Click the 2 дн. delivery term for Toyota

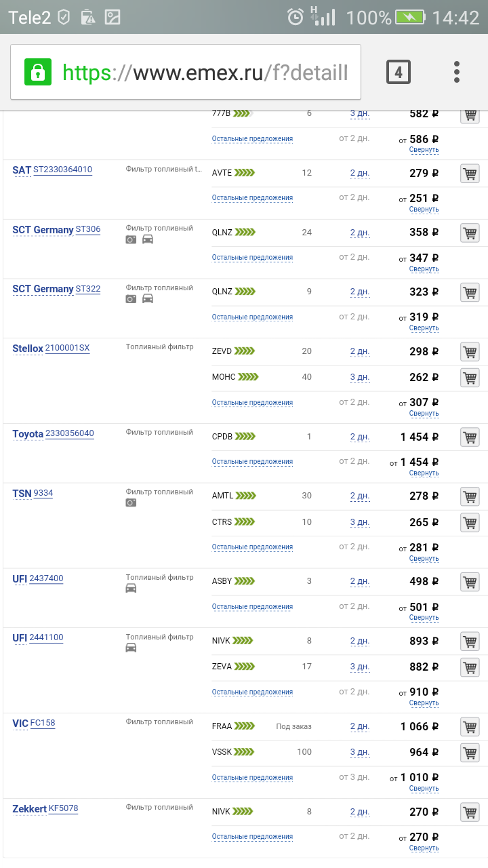tap(360, 437)
